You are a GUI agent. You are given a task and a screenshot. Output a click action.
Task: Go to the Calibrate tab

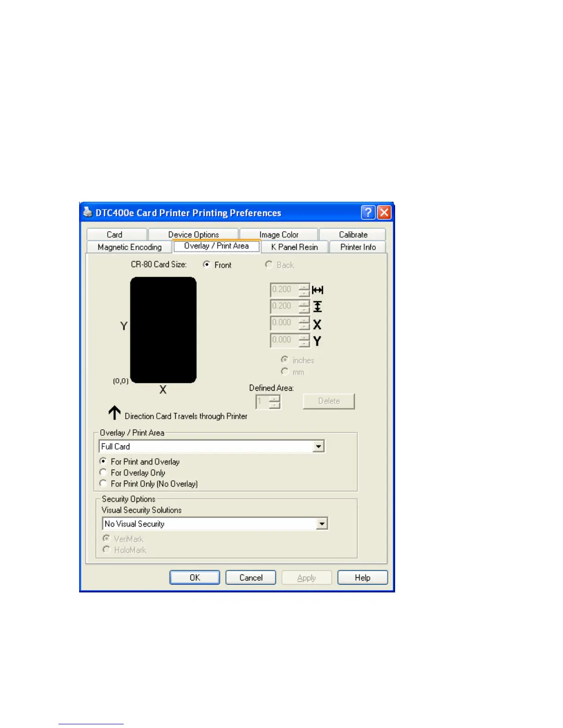coord(353,234)
